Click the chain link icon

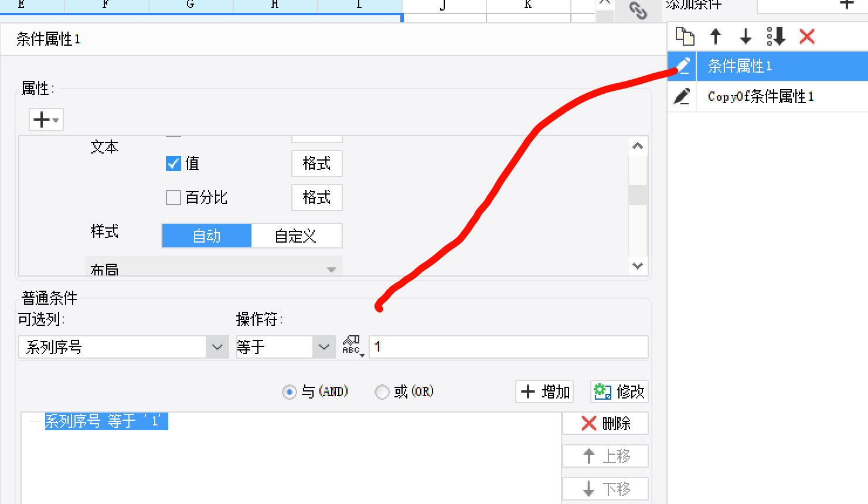[x=638, y=10]
